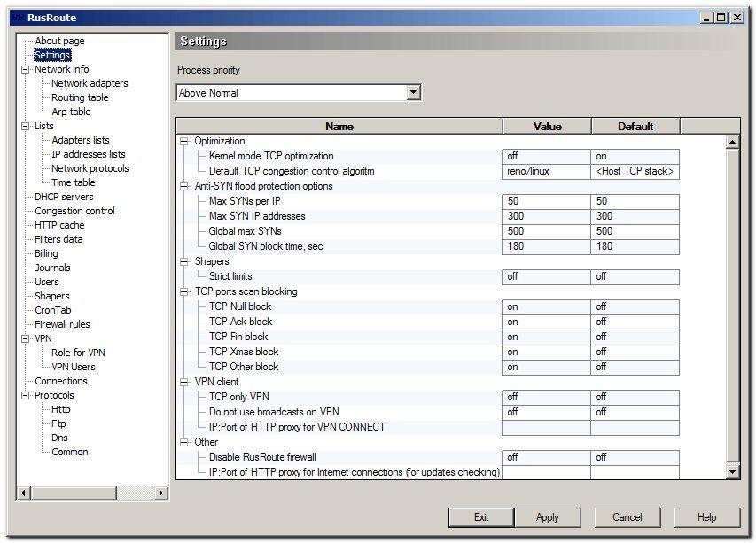Open Connections page
This screenshot has height=543, width=756.
point(61,381)
